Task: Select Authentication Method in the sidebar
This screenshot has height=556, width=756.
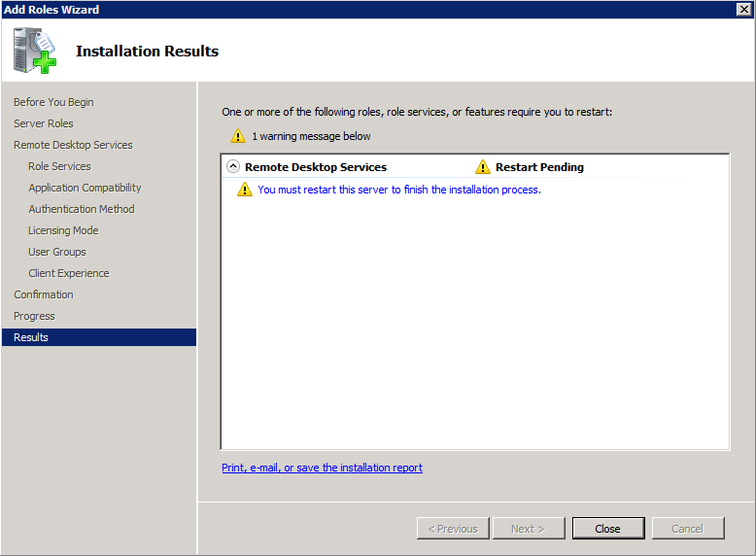Action: pyautogui.click(x=82, y=209)
